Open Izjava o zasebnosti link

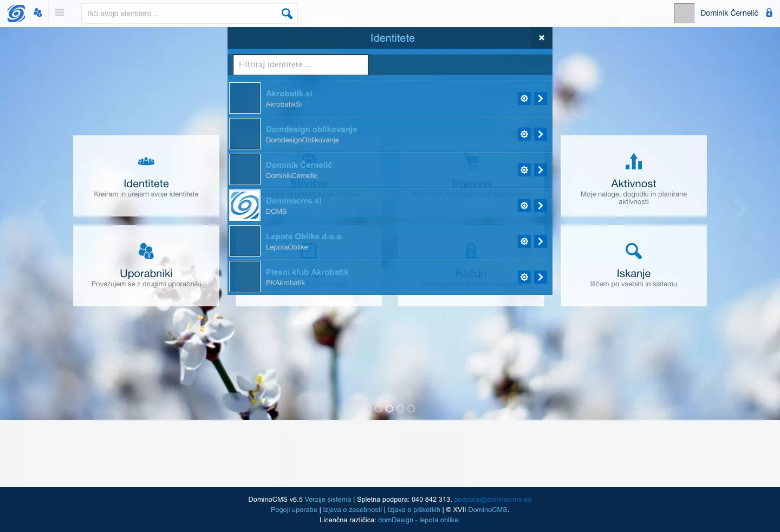pyautogui.click(x=352, y=510)
